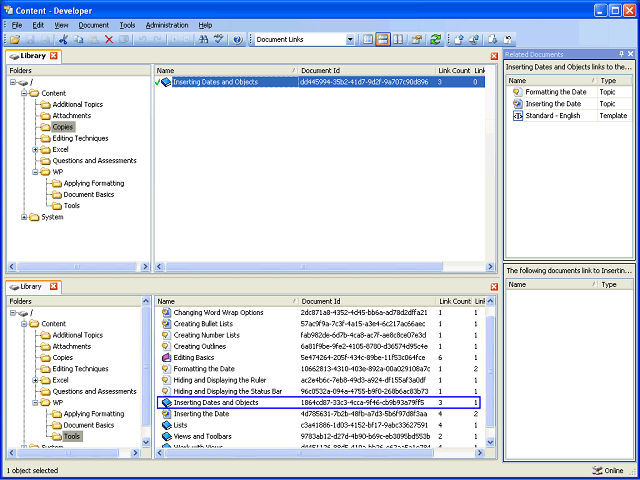Image resolution: width=640 pixels, height=480 pixels.
Task: Sort lower document list by Link Count
Action: coord(455,302)
